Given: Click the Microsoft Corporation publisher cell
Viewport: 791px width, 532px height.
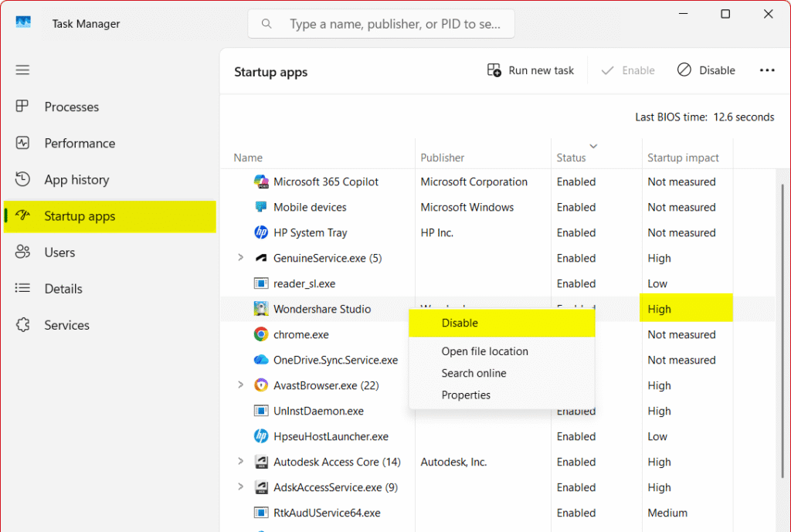Looking at the screenshot, I should (x=474, y=181).
